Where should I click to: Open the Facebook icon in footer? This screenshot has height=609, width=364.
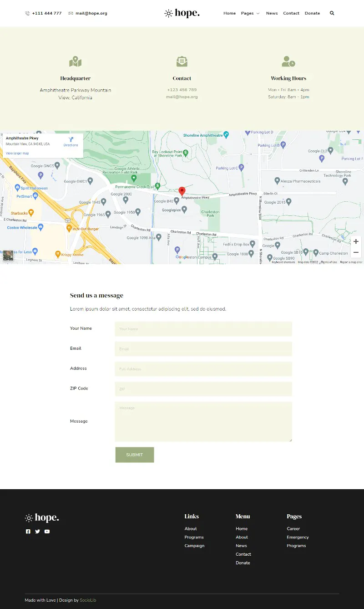28,532
